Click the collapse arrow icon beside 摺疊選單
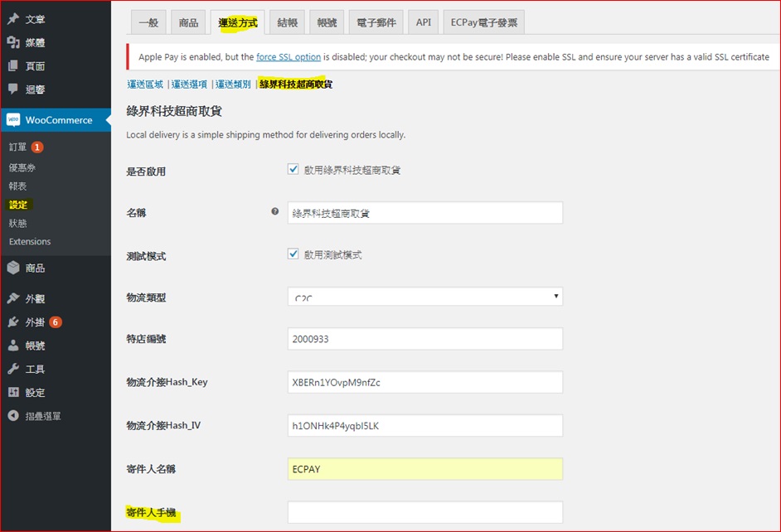Viewport: 781px width, 532px height. (x=13, y=415)
